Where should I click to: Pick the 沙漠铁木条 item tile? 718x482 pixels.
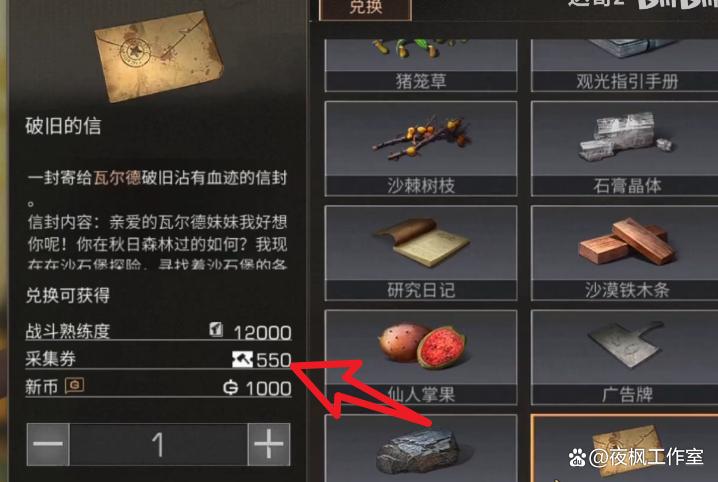(625, 253)
